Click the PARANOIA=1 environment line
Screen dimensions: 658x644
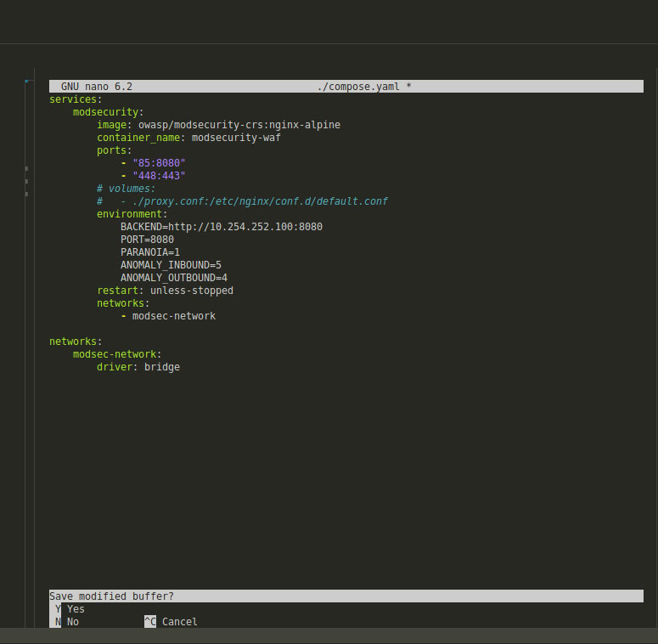pyautogui.click(x=149, y=252)
